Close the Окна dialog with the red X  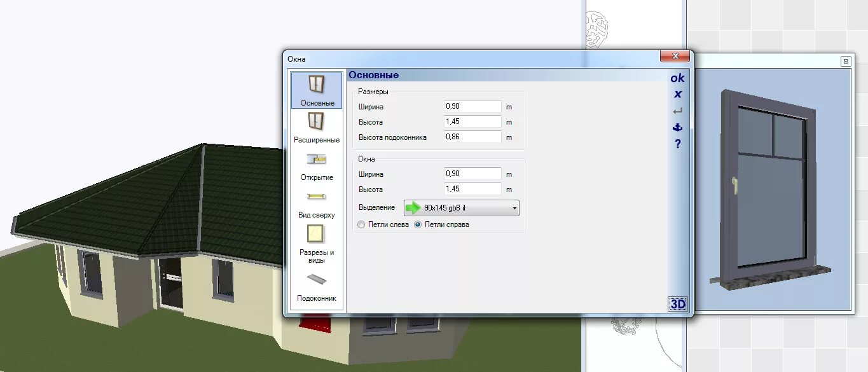675,57
